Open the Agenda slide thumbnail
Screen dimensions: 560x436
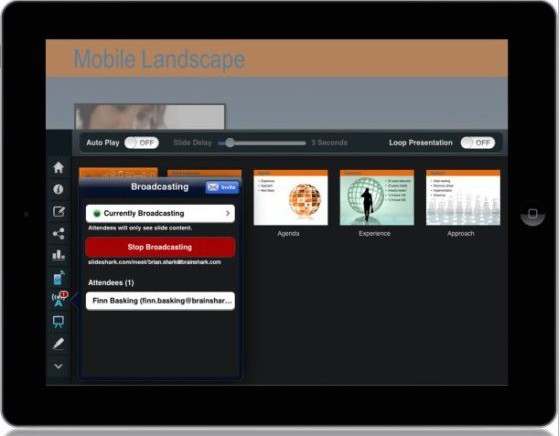pyautogui.click(x=290, y=198)
